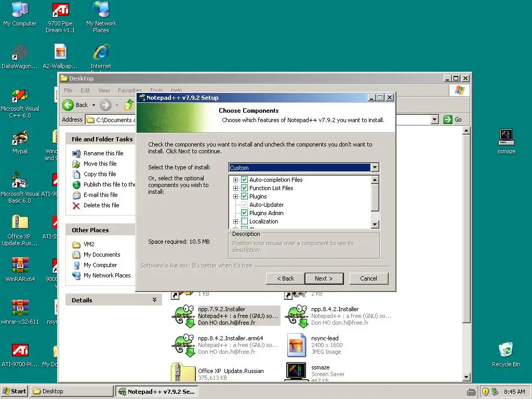This screenshot has height=399, width=532.
Task: Click Rename this file link
Action: pyautogui.click(x=103, y=153)
